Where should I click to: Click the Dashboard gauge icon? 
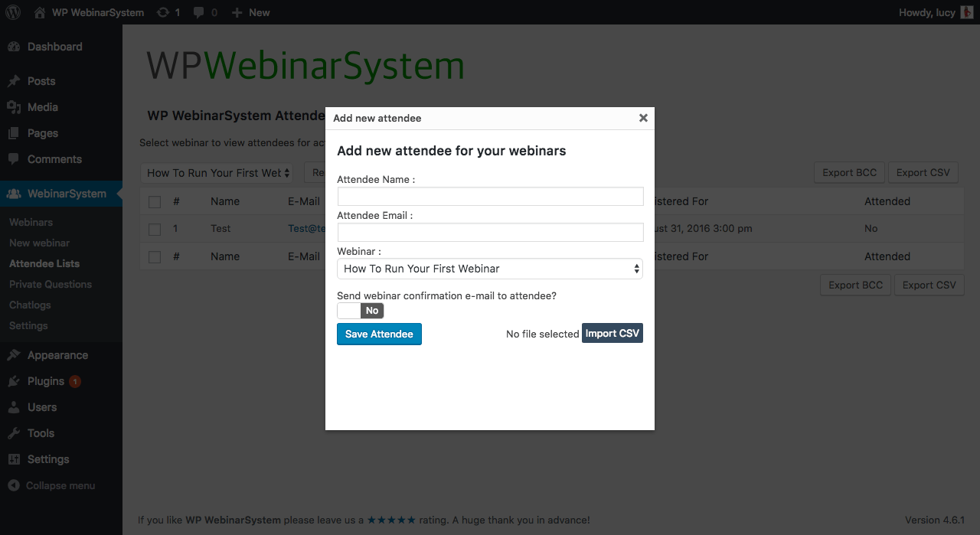pos(14,47)
